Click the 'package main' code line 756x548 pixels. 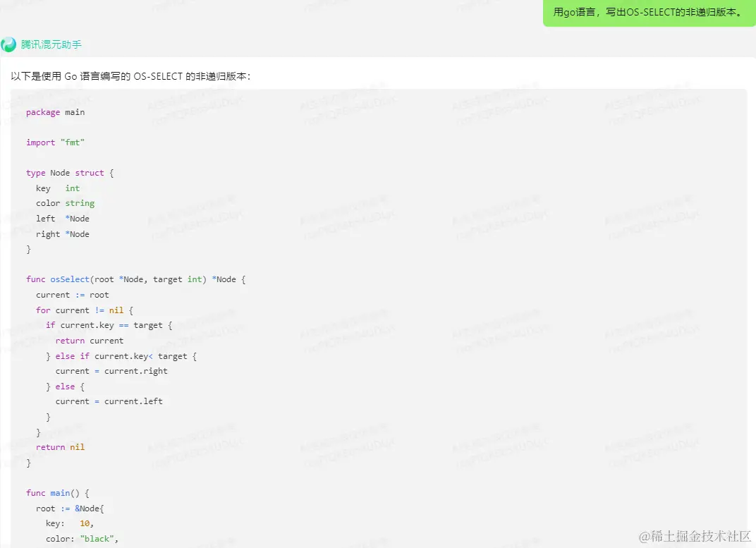click(x=56, y=112)
